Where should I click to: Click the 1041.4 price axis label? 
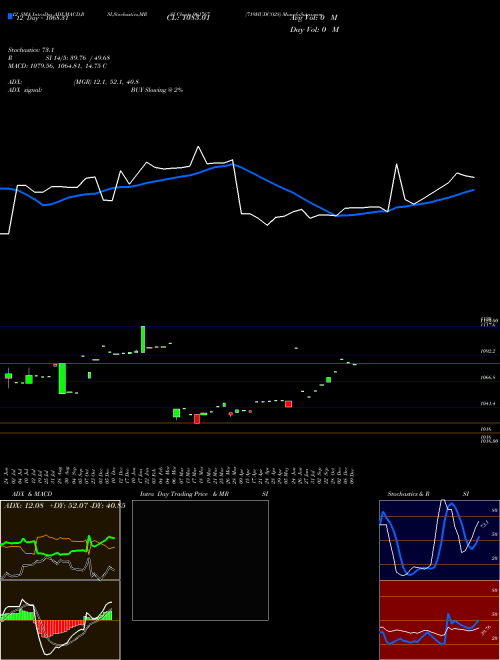click(488, 404)
